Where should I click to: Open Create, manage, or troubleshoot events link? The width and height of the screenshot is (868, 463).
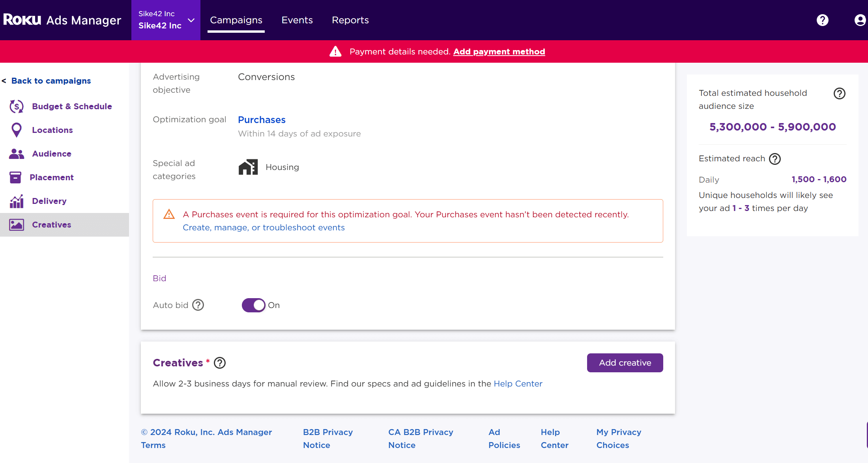(264, 228)
